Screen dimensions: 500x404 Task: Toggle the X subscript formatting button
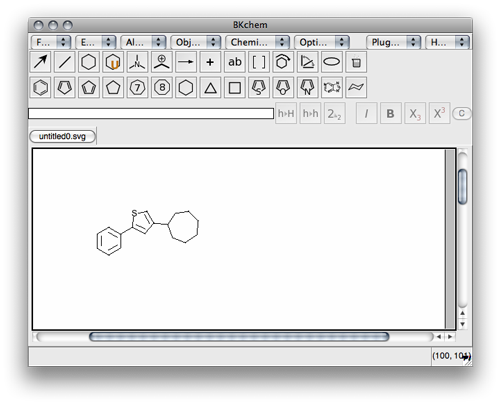click(x=415, y=113)
